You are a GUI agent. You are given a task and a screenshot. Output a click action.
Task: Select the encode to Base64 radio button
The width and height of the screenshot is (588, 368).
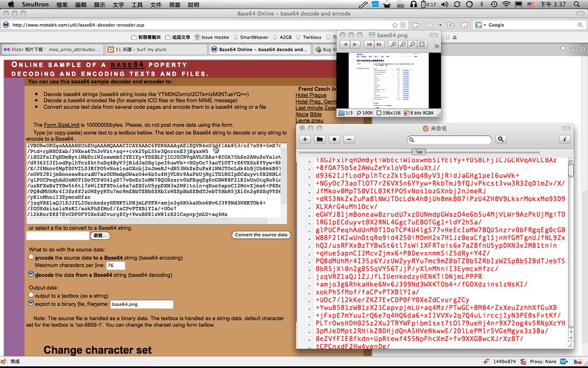(31, 258)
